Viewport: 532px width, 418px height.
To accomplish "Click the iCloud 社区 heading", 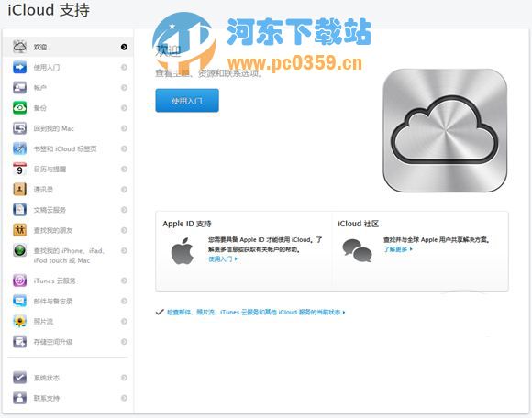I will [x=358, y=224].
